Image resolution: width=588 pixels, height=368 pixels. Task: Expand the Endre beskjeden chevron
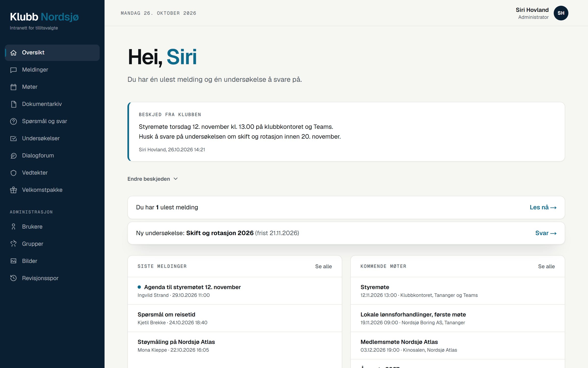click(175, 179)
